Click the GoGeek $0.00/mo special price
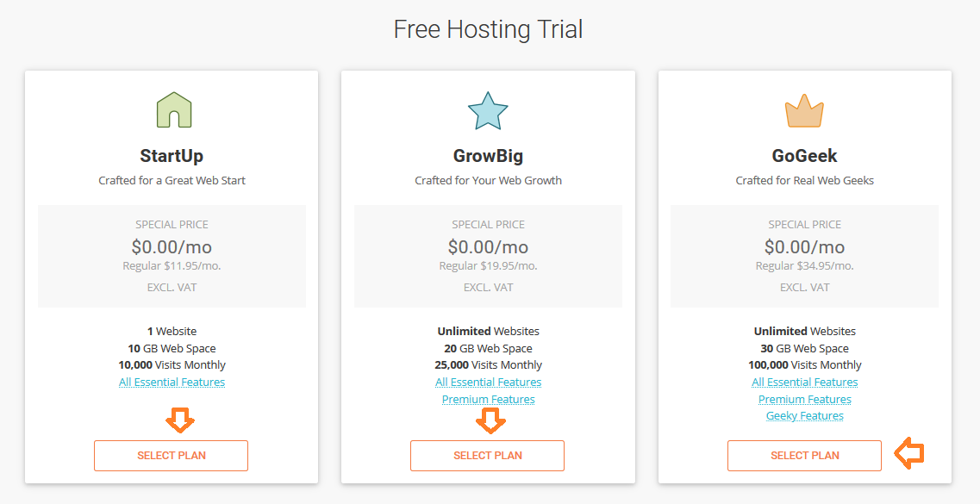This screenshot has width=980, height=504. pos(804,246)
